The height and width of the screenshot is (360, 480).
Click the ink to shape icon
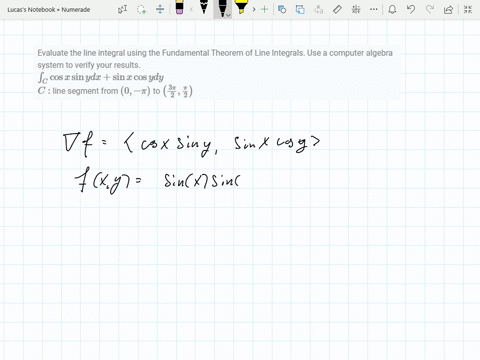coord(300,9)
